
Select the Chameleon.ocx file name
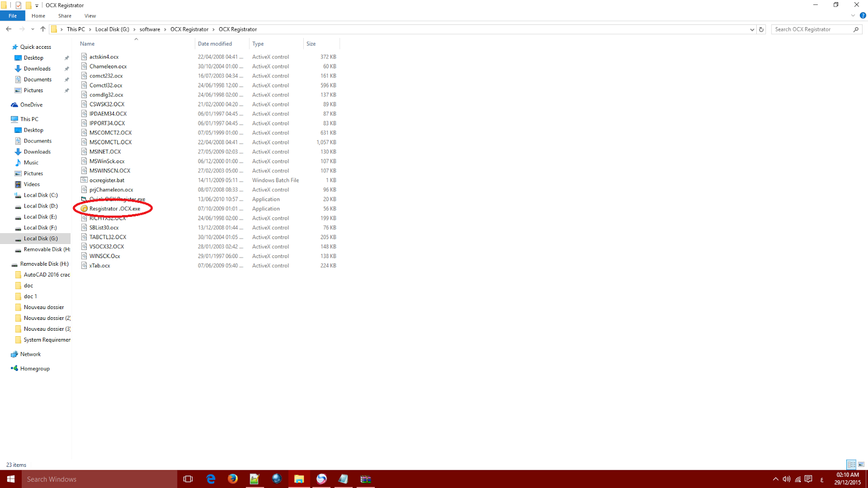coord(108,66)
